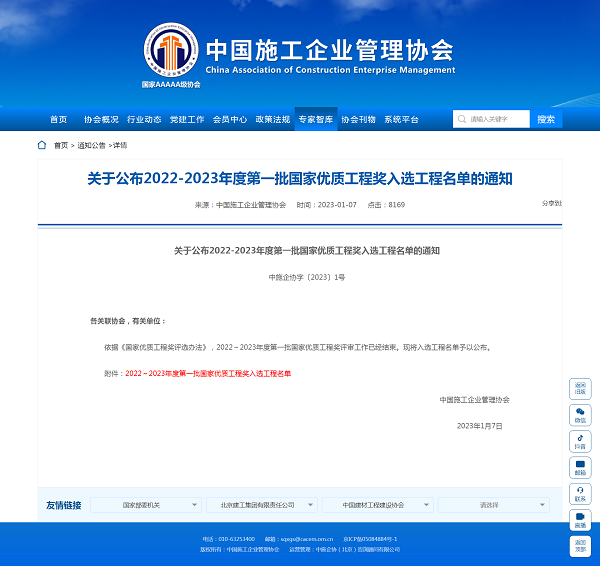
Task: Open the live broadcast (直播) icon
Action: (x=580, y=519)
